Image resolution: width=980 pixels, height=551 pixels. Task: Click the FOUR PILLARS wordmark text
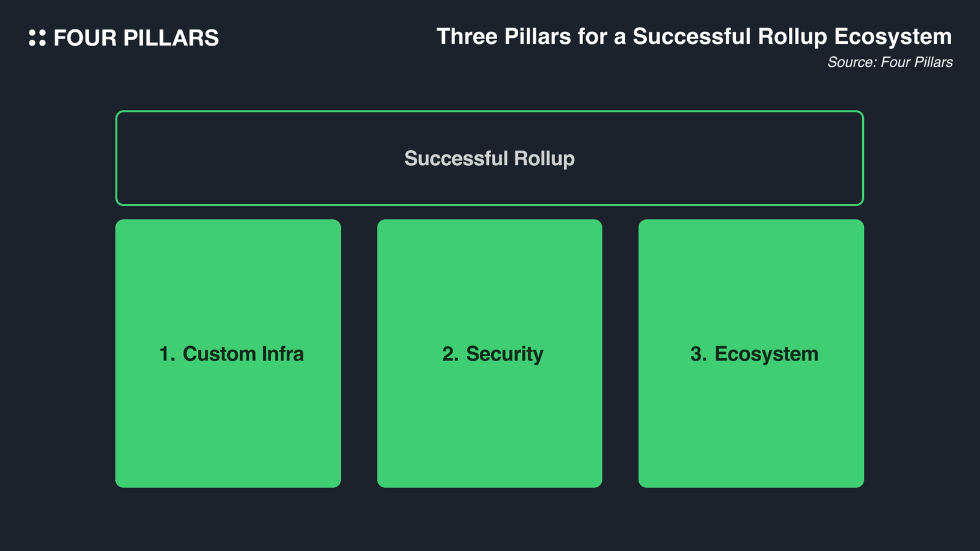(x=136, y=38)
